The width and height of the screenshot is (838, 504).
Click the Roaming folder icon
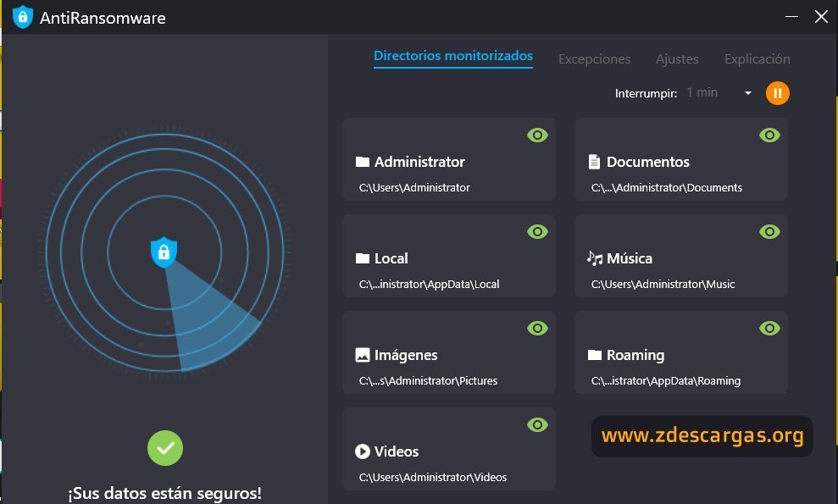(594, 355)
